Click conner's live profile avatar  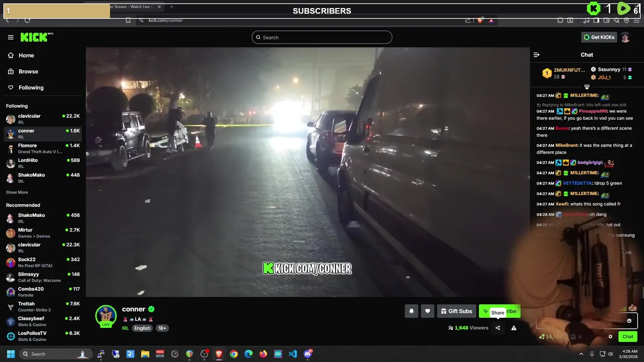(106, 316)
